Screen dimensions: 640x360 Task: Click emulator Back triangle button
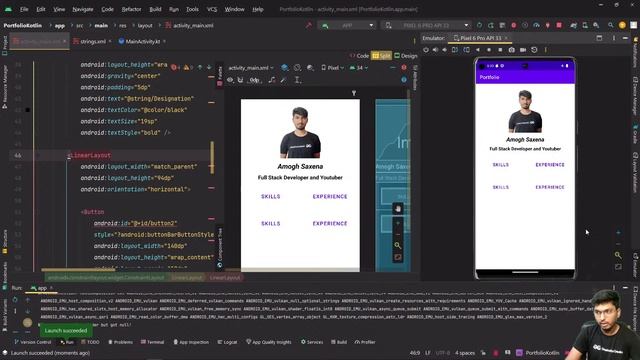click(478, 50)
